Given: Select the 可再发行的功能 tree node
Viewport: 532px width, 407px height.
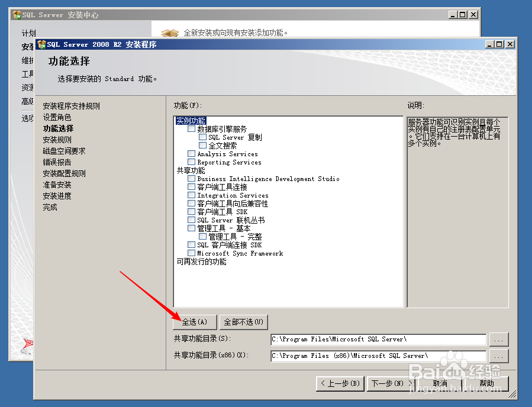Looking at the screenshot, I should pos(201,261).
